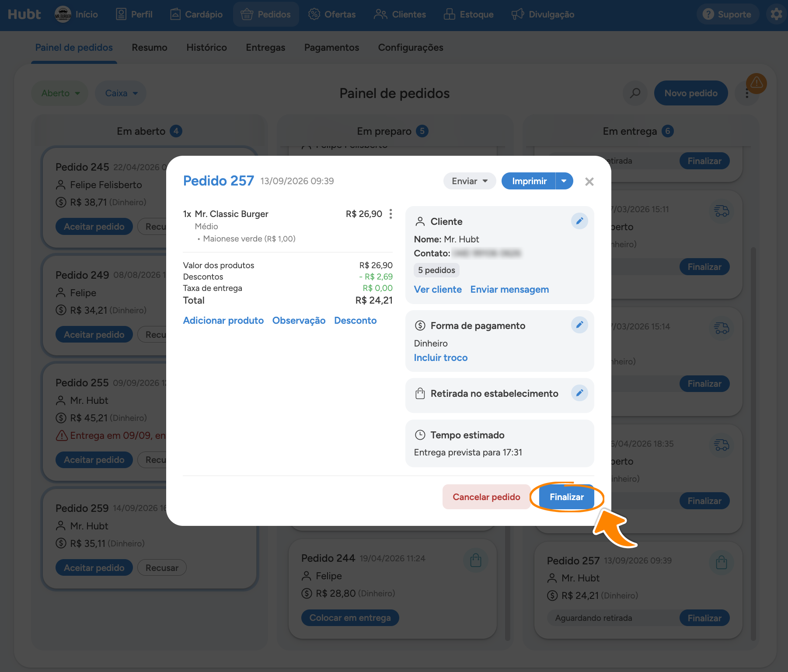This screenshot has height=672, width=788.
Task: Click the Suporte help button
Action: tap(727, 14)
